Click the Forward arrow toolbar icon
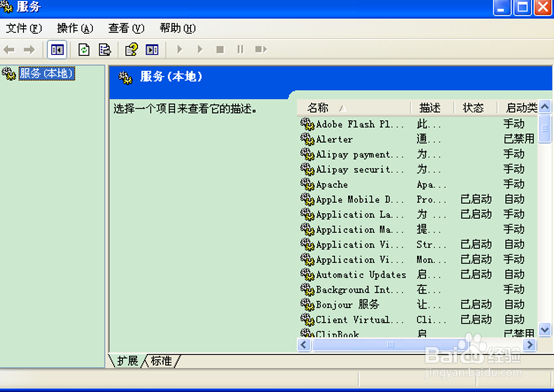This screenshot has width=554, height=392. click(x=29, y=49)
